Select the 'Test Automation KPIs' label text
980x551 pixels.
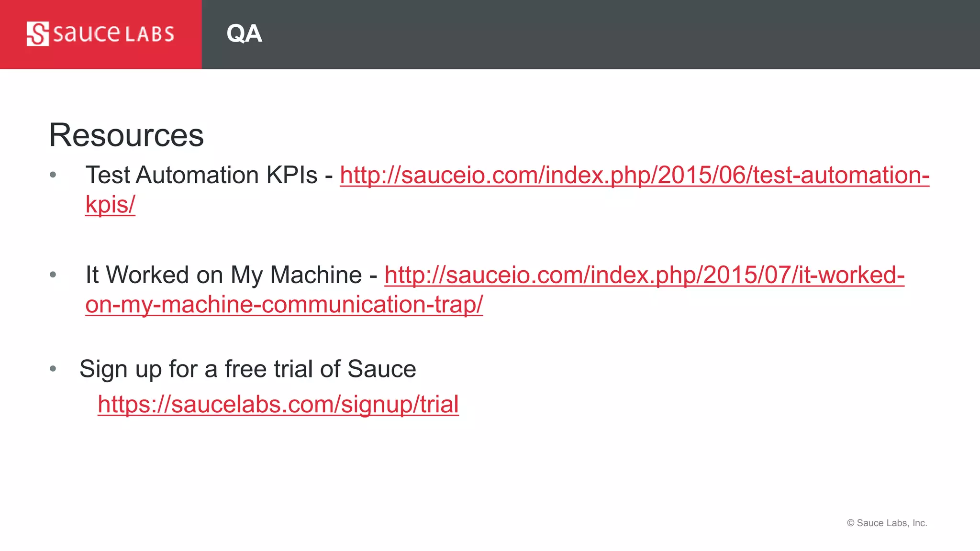tap(201, 175)
